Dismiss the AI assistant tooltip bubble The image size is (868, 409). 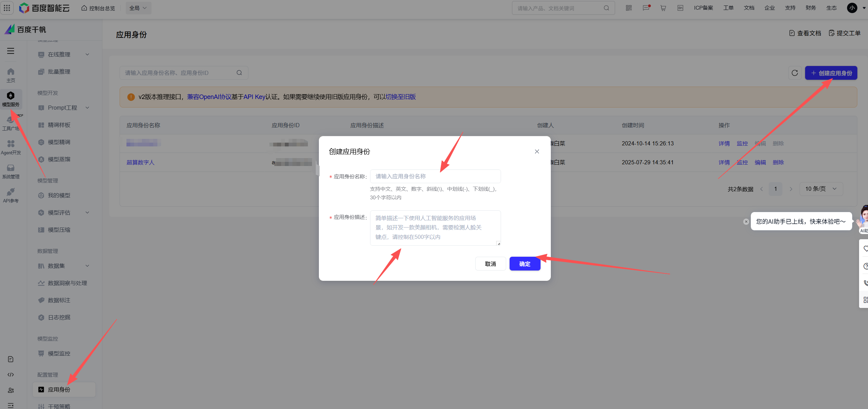pyautogui.click(x=746, y=222)
